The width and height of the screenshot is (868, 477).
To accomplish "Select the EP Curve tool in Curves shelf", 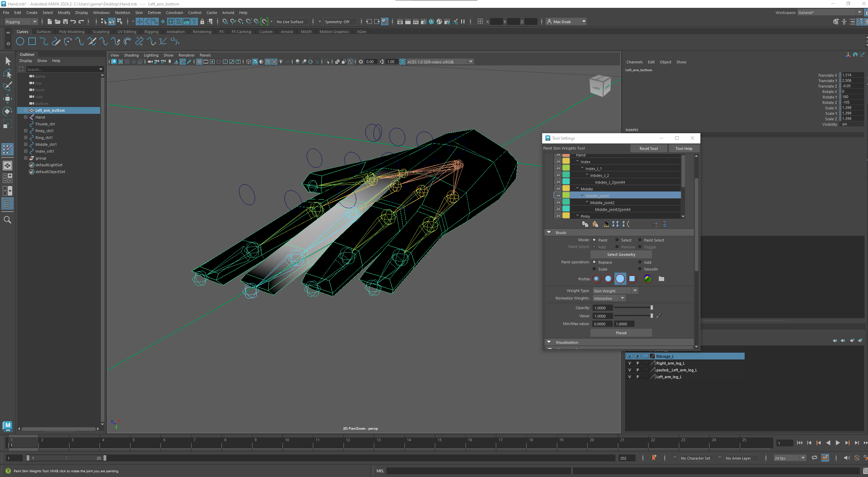I will pos(44,42).
